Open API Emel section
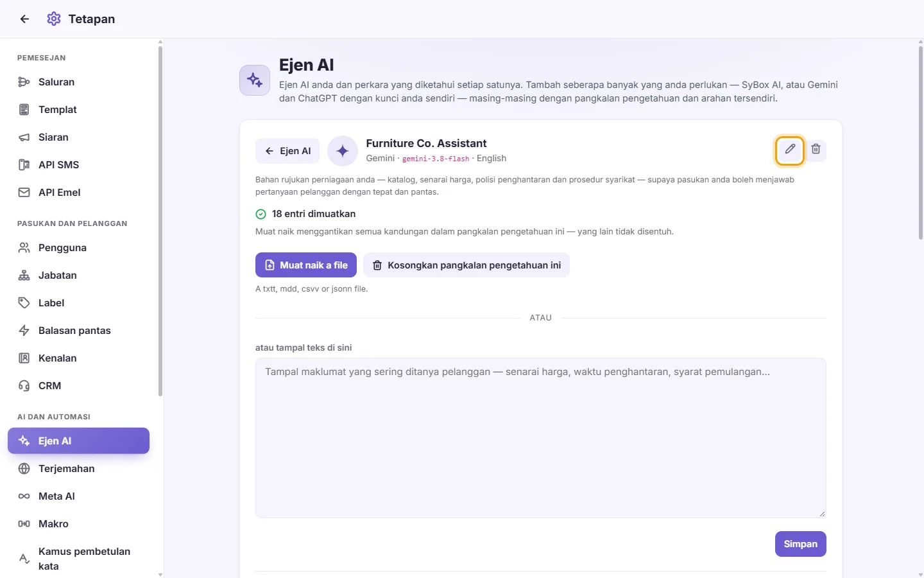This screenshot has width=924, height=578. (x=78, y=193)
